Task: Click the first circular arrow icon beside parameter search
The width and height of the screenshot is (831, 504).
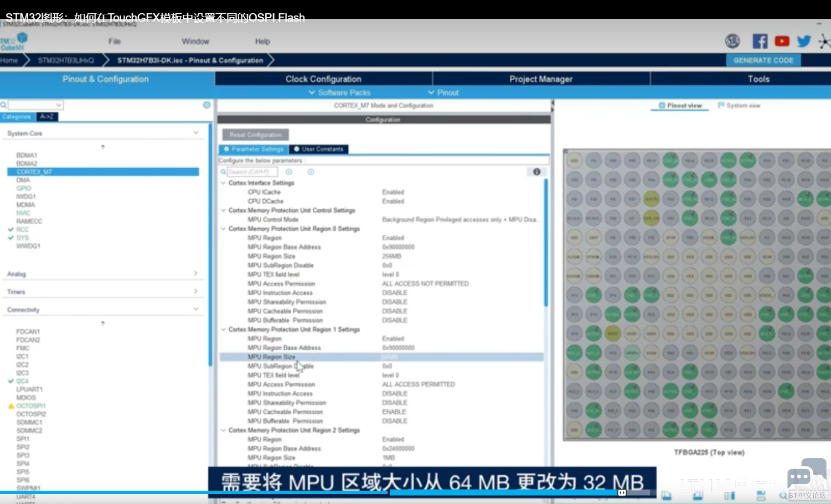Action: [x=289, y=172]
